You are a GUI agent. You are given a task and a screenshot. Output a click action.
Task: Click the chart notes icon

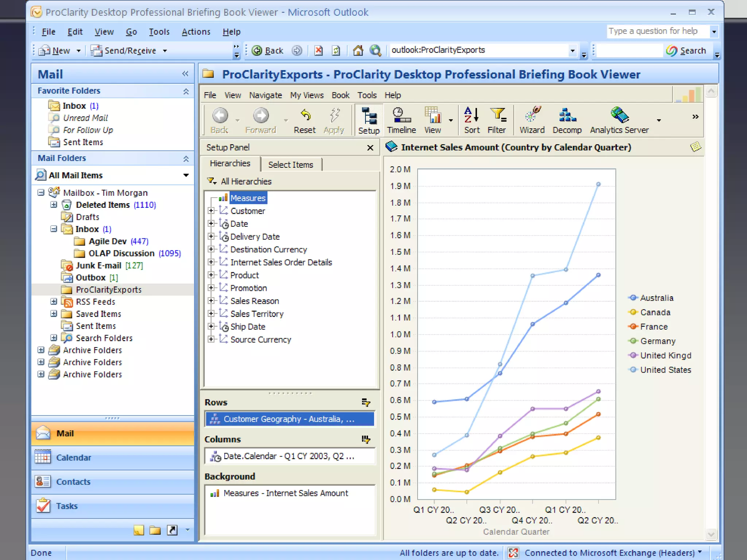coord(696,147)
